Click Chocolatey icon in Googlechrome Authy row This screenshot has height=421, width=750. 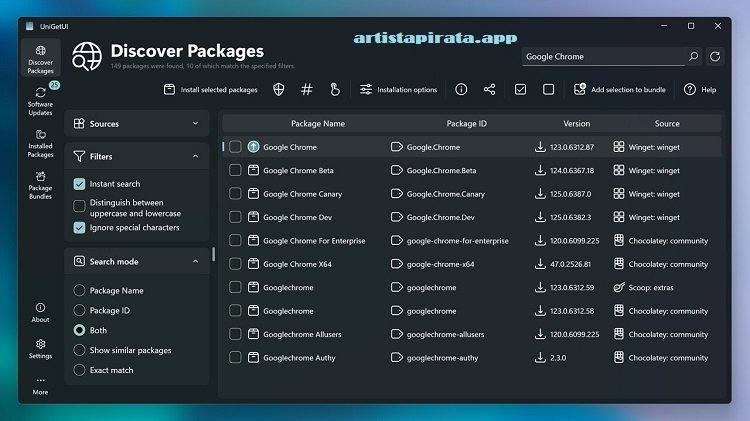pos(619,358)
